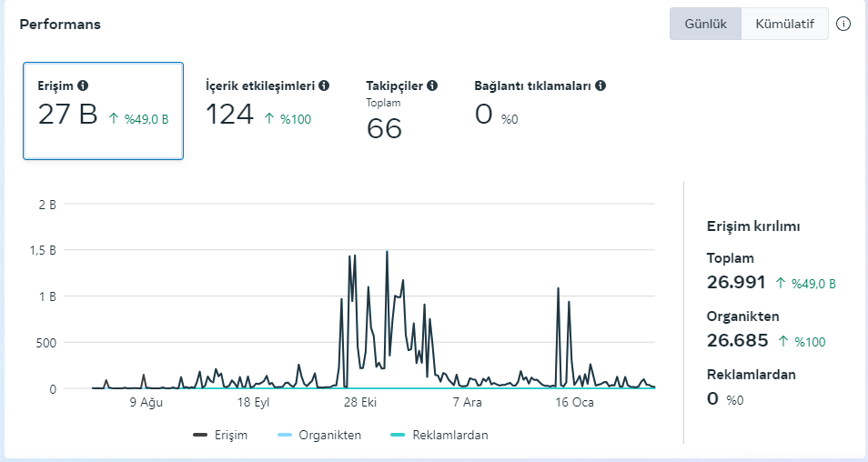Click the info icon next to Erişim
This screenshot has width=868, height=462.
tap(83, 85)
